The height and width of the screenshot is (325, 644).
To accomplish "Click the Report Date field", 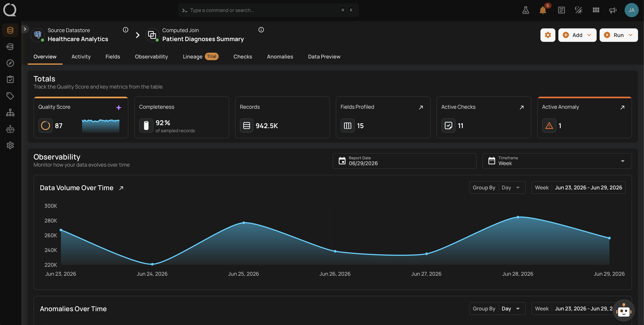I will [x=404, y=161].
